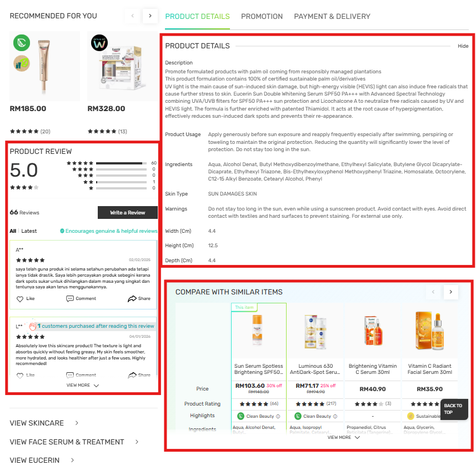Expand View More in comparison table
476x465 pixels.
pyautogui.click(x=344, y=437)
